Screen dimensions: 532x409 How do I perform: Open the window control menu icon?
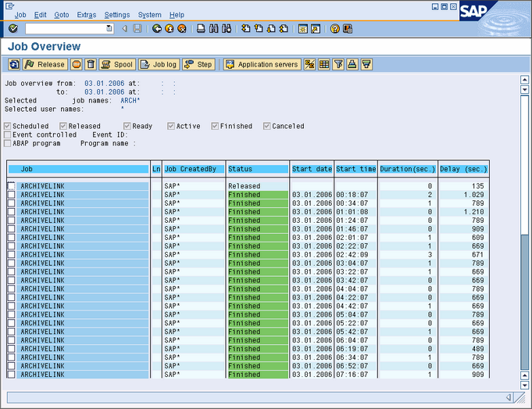(x=8, y=5)
